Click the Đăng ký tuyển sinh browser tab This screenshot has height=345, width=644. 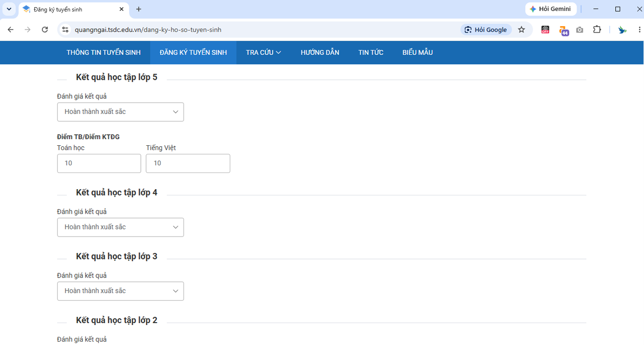[x=74, y=9]
